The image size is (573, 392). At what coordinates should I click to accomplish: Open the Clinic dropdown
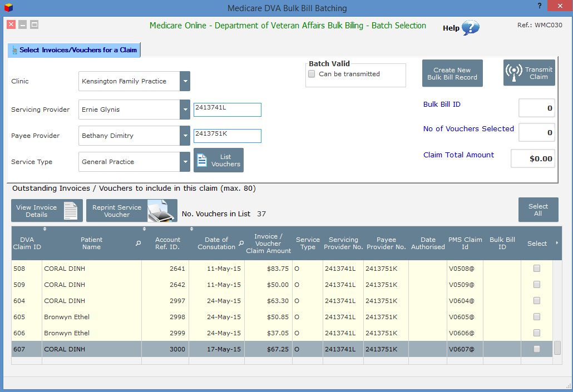(185, 81)
